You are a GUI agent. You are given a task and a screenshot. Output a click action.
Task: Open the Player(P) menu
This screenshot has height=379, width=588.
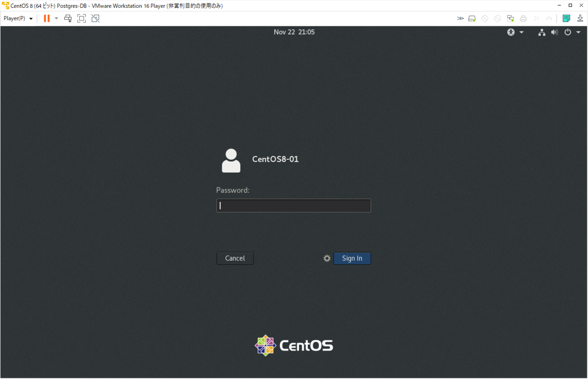(x=18, y=18)
